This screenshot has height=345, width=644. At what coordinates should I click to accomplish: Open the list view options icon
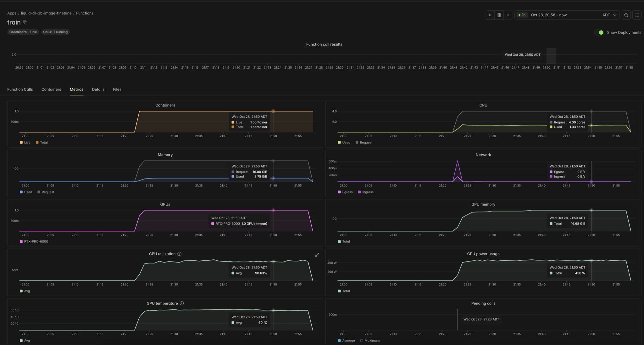tap(637, 15)
